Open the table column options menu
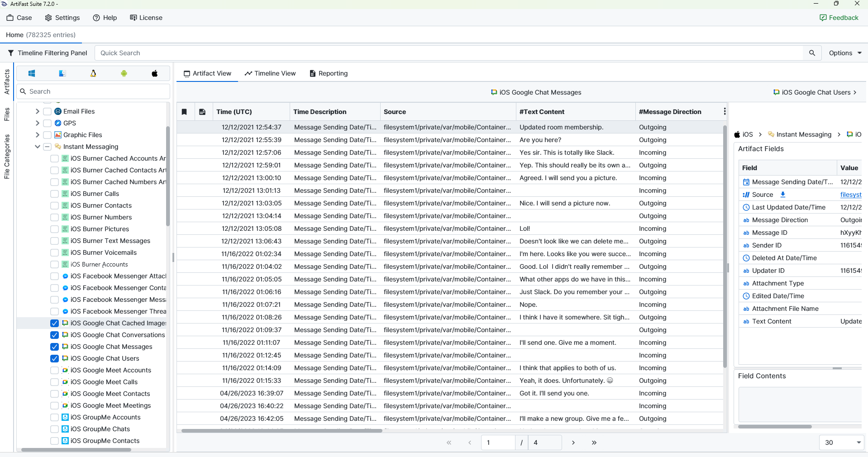This screenshot has width=868, height=457. [725, 111]
